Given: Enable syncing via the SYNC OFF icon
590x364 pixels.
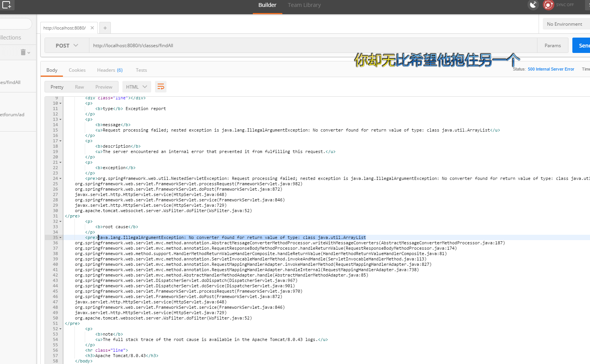Looking at the screenshot, I should [548, 5].
